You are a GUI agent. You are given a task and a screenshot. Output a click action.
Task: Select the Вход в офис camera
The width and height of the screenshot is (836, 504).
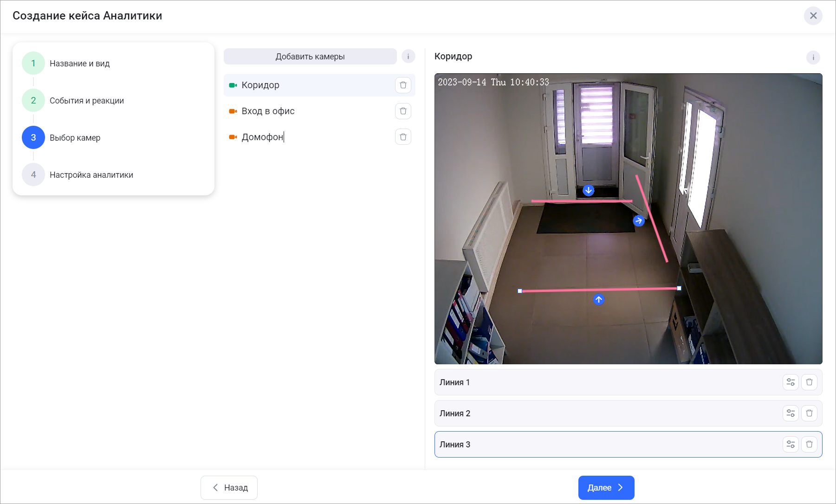click(x=268, y=111)
